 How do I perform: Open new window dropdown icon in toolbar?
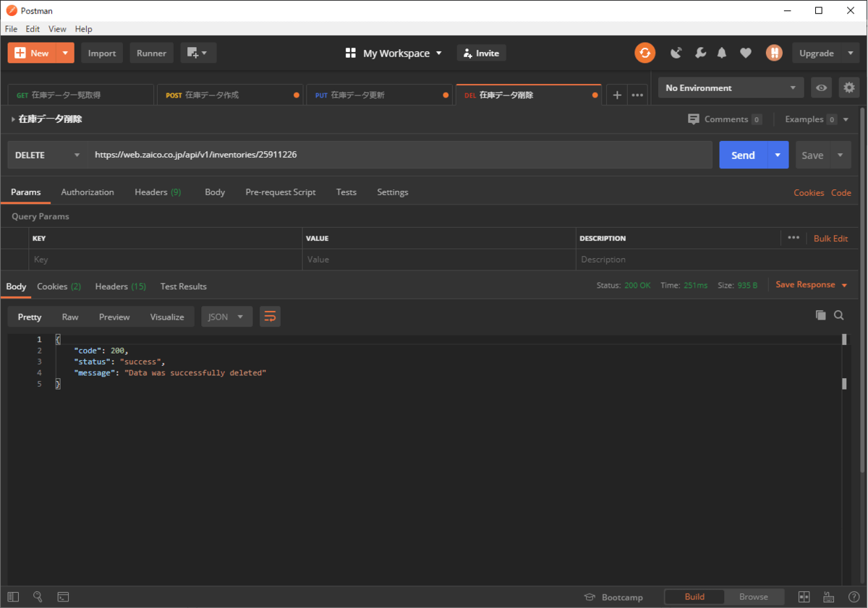tap(198, 53)
